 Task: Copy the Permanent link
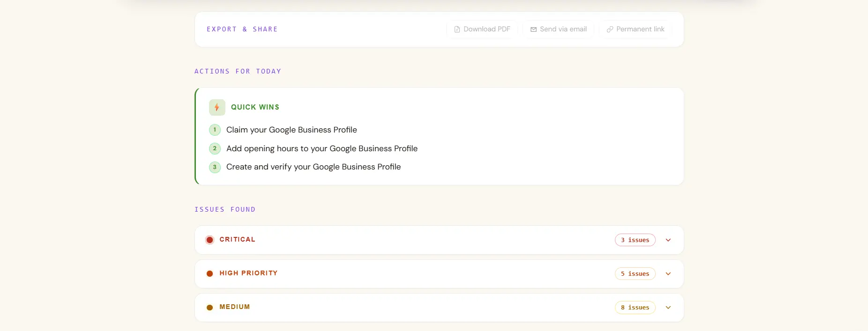(636, 29)
